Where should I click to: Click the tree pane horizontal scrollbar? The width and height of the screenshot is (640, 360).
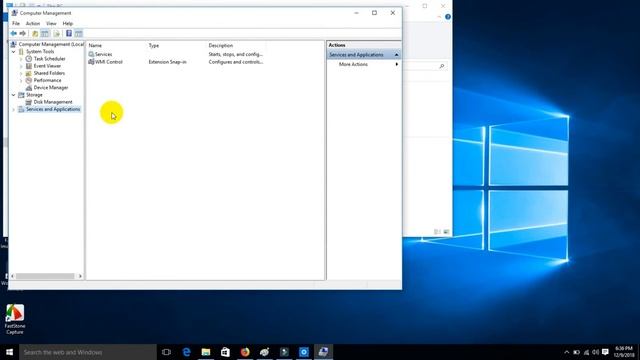click(x=45, y=276)
